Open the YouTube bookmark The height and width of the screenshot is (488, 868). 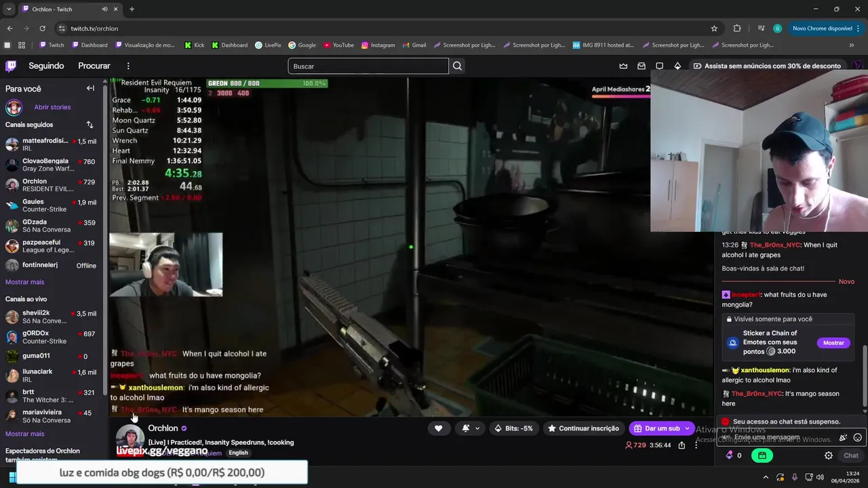coord(338,45)
